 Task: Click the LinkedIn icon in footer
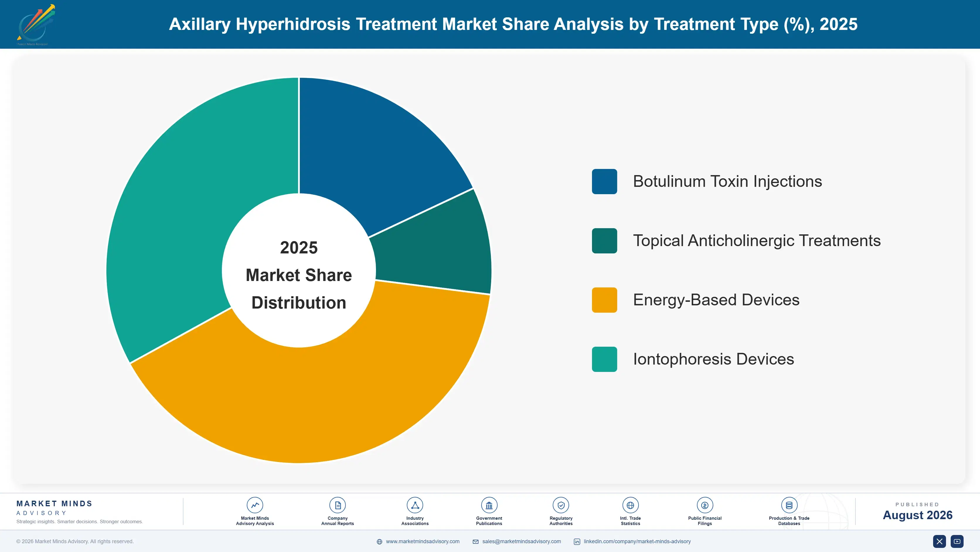577,542
